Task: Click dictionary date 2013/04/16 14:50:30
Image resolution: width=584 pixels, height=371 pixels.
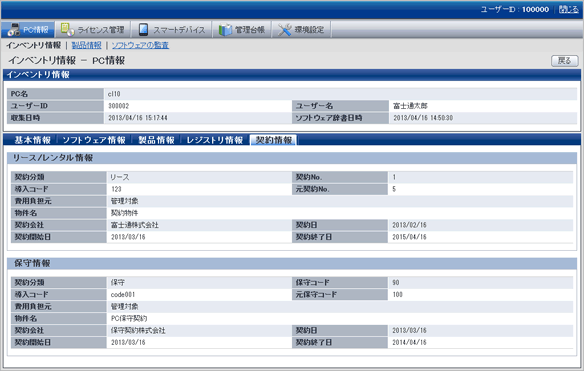Action: pos(423,118)
